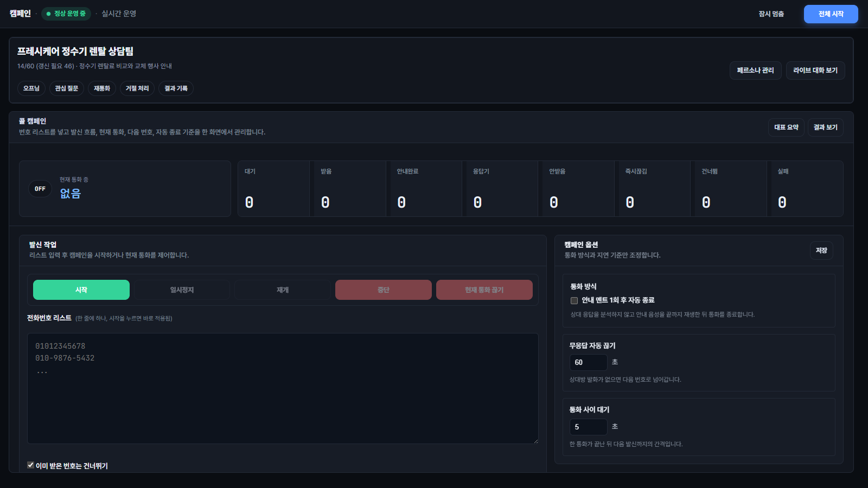The image size is (868, 488).
Task: Focus the 전화번호 리스트 text area
Action: (283, 388)
